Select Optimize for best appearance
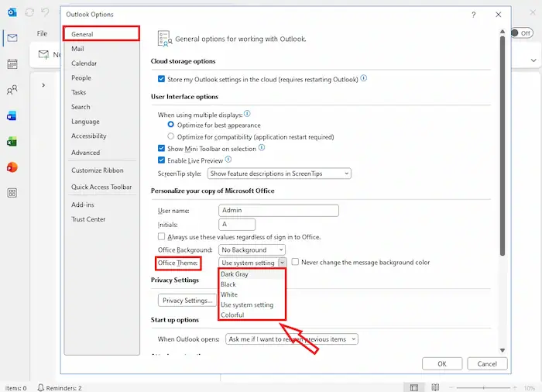542x392 pixels. pos(171,124)
